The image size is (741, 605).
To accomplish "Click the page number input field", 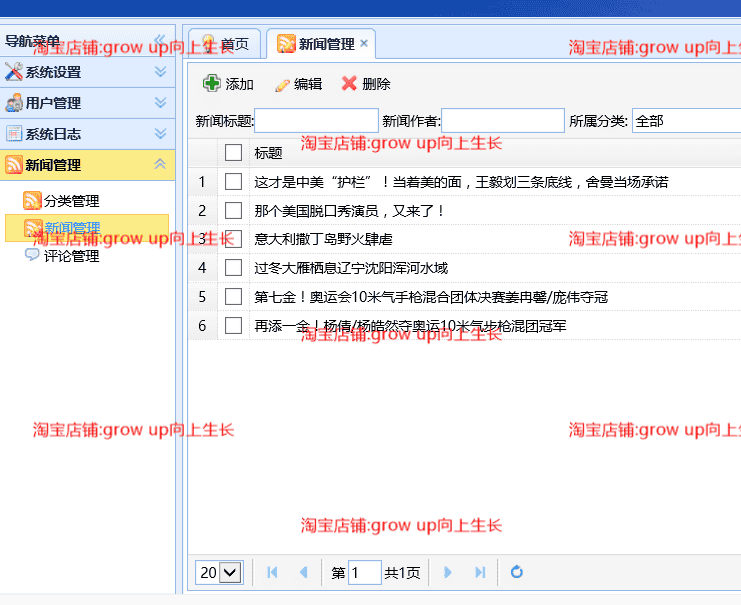I will (365, 572).
